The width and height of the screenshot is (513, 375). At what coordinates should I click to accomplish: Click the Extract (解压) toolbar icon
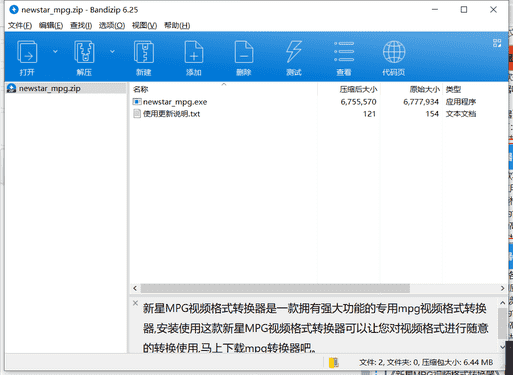click(x=84, y=52)
